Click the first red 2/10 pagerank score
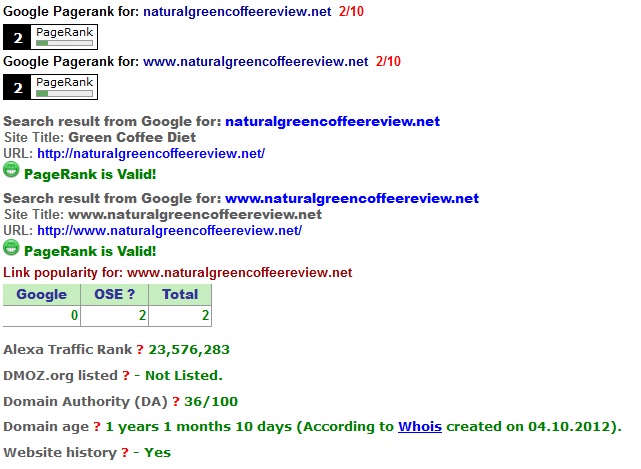 351,11
